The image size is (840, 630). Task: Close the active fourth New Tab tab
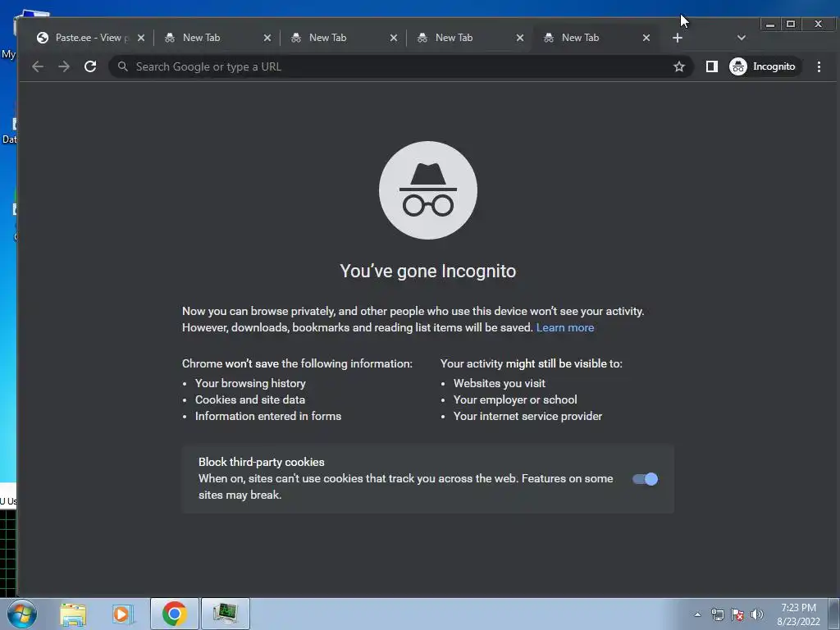pyautogui.click(x=646, y=38)
